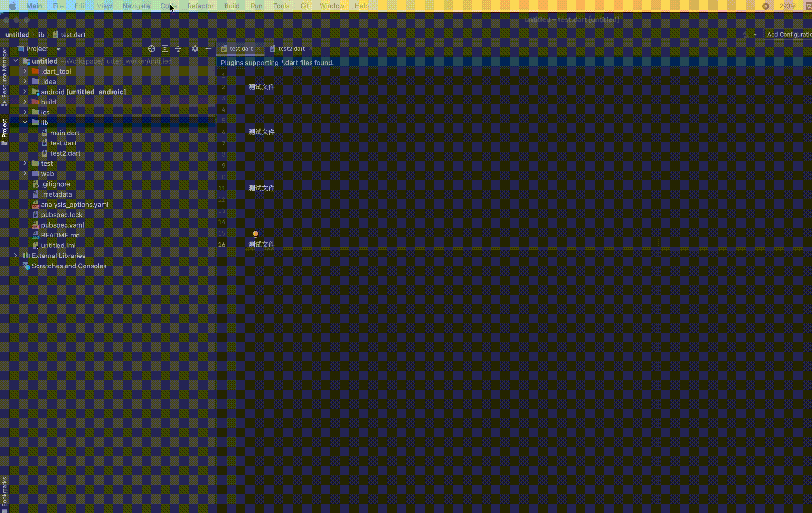Open the Code menu

click(x=169, y=6)
